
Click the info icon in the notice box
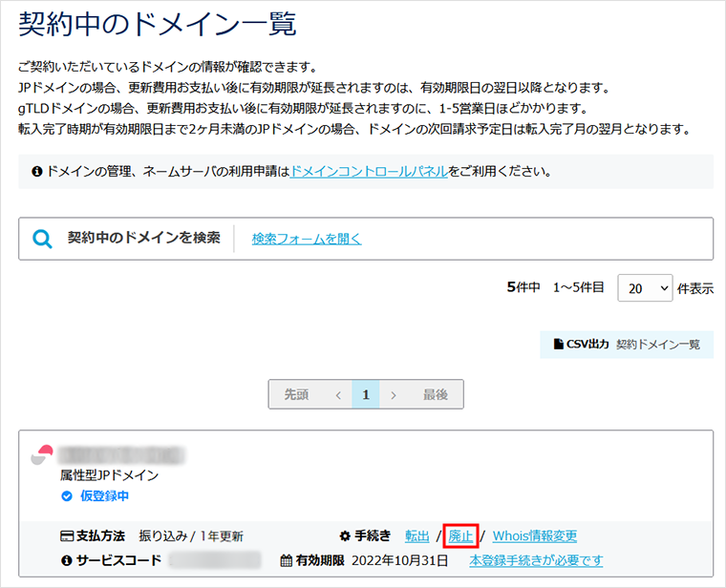(37, 173)
